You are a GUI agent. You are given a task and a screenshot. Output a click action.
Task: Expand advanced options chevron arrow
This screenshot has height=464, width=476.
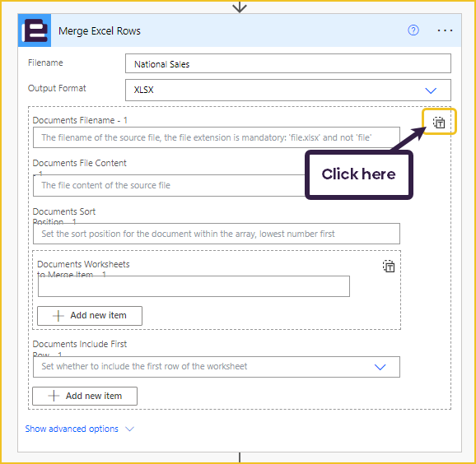[x=129, y=429]
